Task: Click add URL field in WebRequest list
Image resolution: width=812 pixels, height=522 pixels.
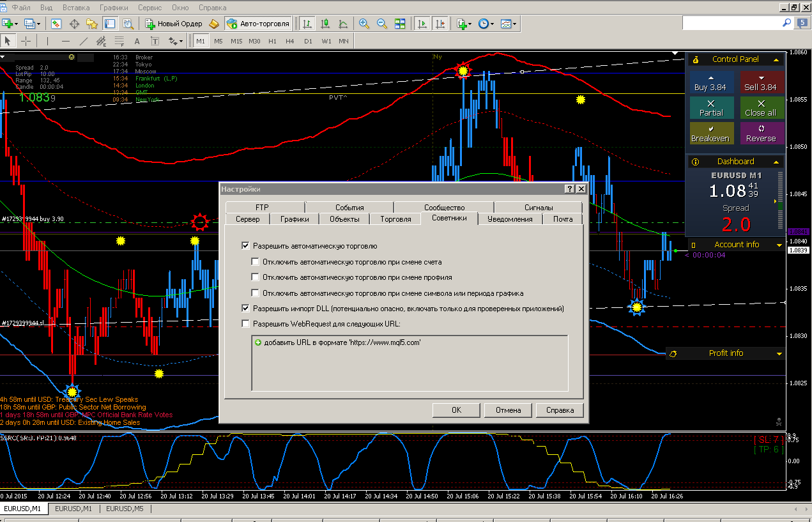Action: (337, 342)
